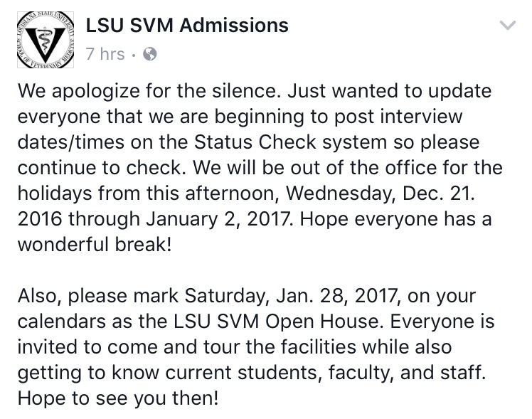Click the 7 hrs timestamp
This screenshot has width=532, height=419.
pos(105,54)
